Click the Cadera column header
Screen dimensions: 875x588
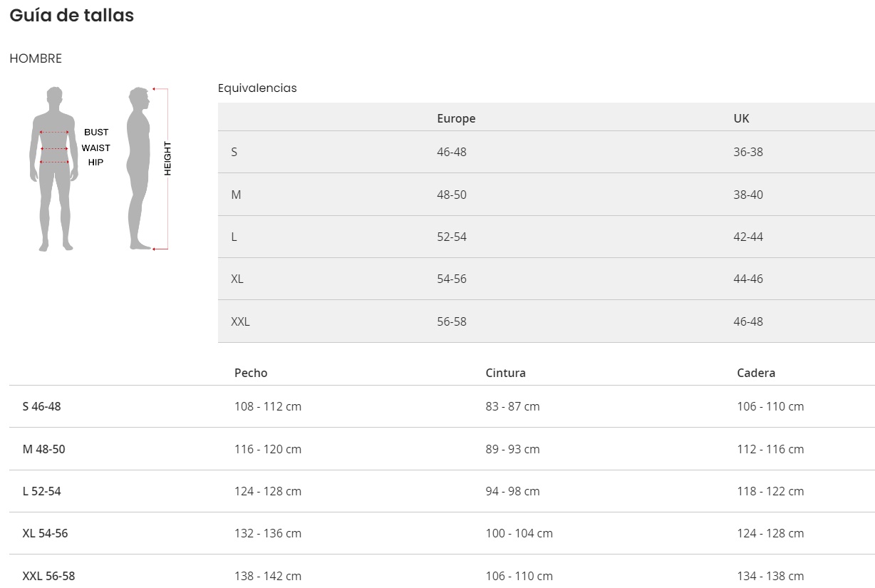pyautogui.click(x=756, y=373)
